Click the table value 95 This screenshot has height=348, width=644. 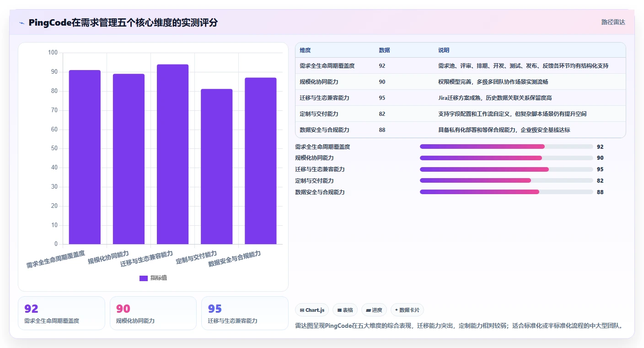click(382, 98)
